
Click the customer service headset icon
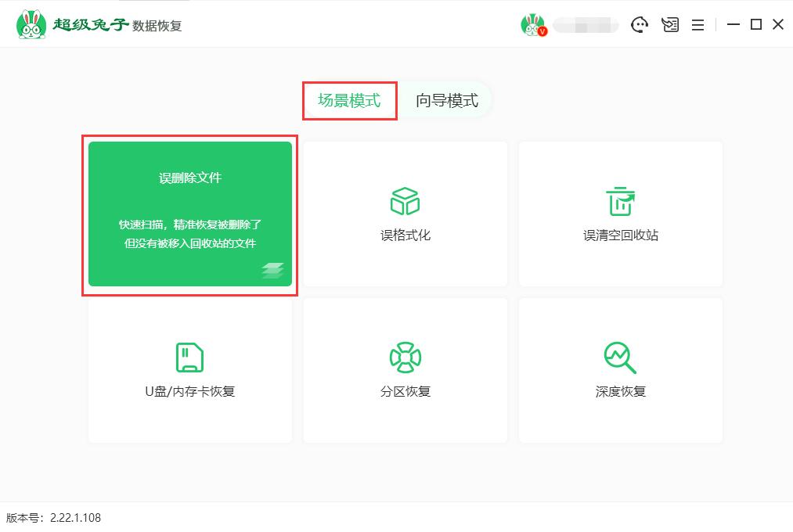click(640, 24)
